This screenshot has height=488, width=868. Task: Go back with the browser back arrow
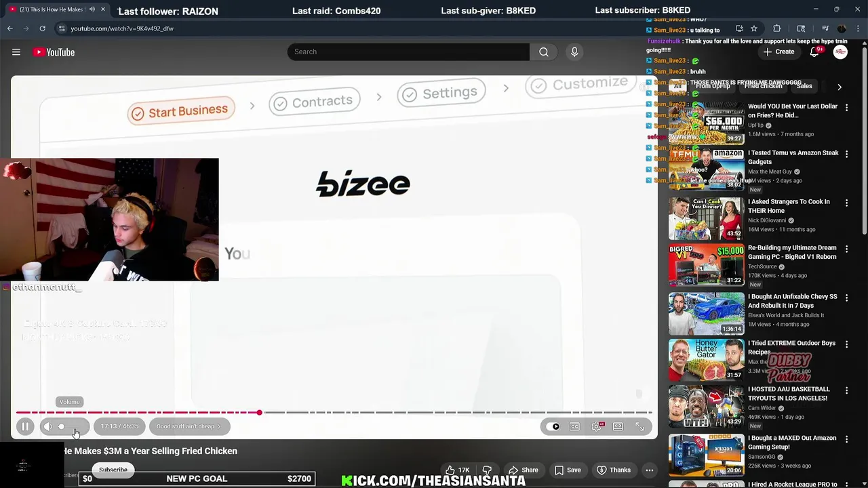click(10, 28)
